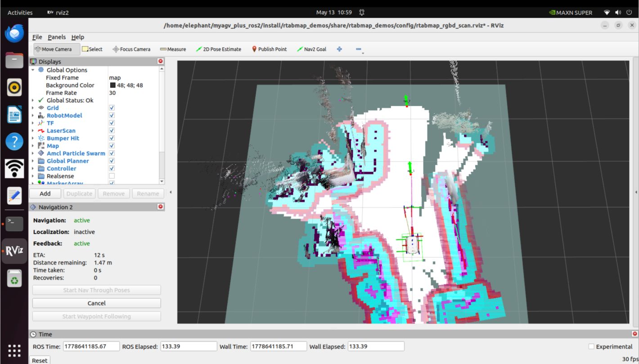Click the blue plus add-tool icon
The width and height of the screenshot is (639, 364).
pyautogui.click(x=339, y=49)
